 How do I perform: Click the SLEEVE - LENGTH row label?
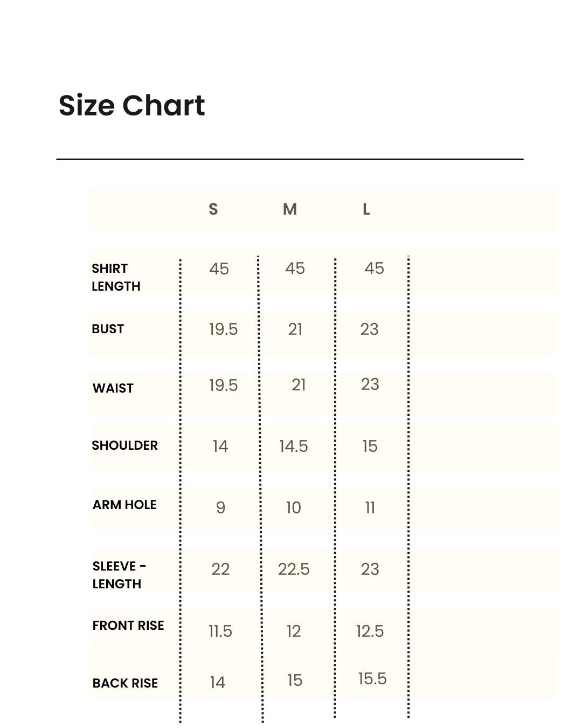[119, 575]
